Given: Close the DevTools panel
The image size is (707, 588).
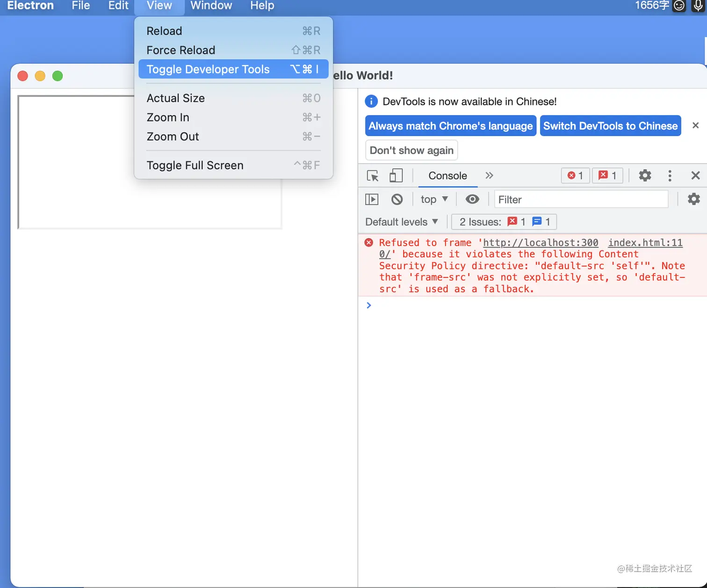Looking at the screenshot, I should tap(695, 175).
